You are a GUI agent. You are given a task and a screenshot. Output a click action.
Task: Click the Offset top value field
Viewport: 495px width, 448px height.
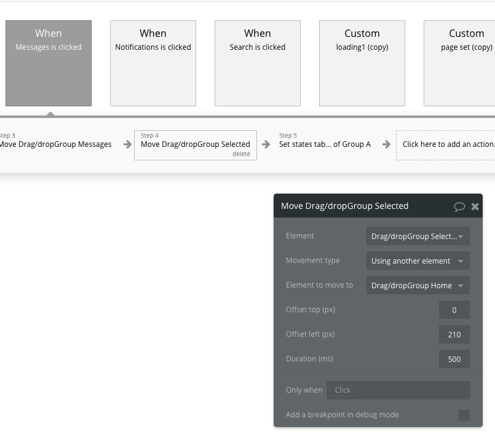[454, 310]
